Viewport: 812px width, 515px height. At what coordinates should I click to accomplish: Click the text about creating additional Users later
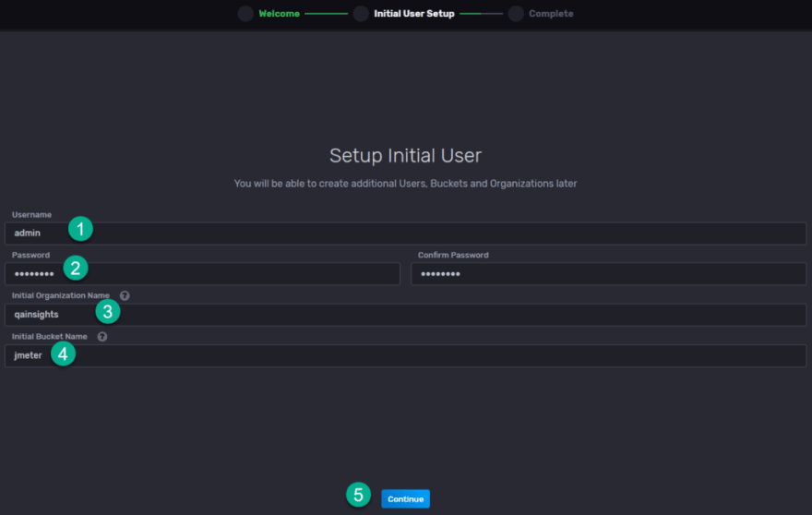click(x=405, y=184)
